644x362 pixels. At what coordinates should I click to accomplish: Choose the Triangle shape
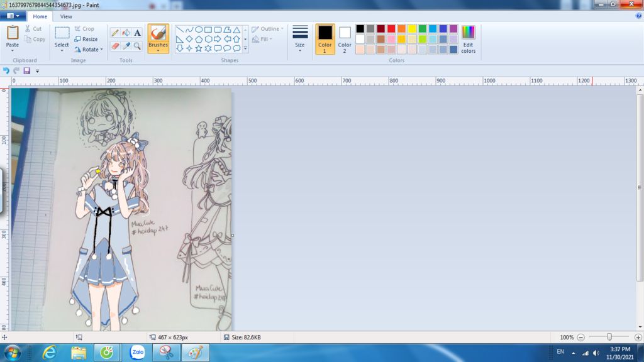click(236, 30)
